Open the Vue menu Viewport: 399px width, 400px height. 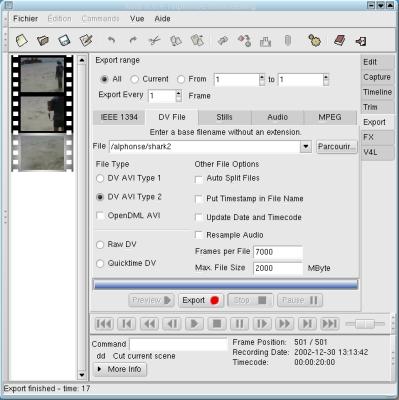pos(137,19)
